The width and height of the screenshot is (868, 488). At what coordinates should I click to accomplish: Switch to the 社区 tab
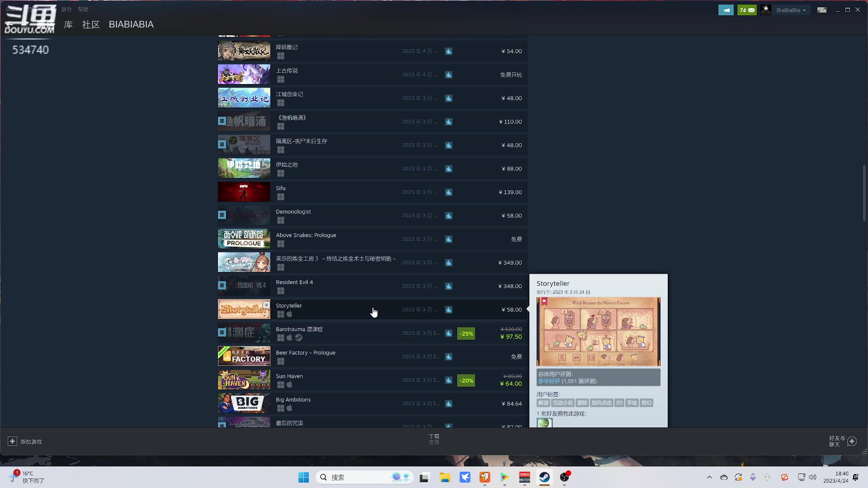tap(91, 24)
